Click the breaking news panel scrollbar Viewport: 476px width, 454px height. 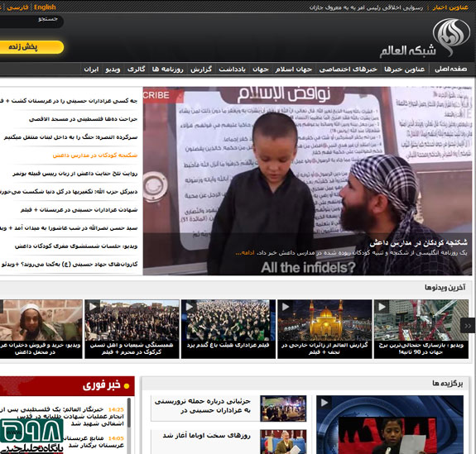click(128, 426)
